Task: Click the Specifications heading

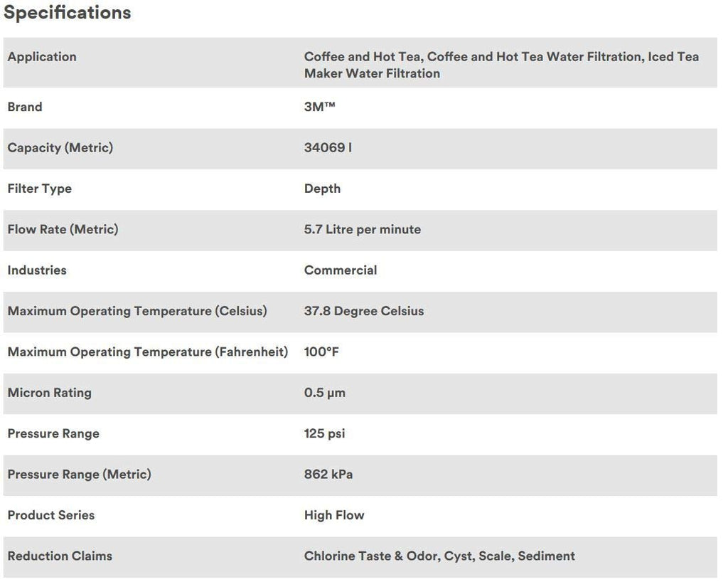Action: point(68,13)
